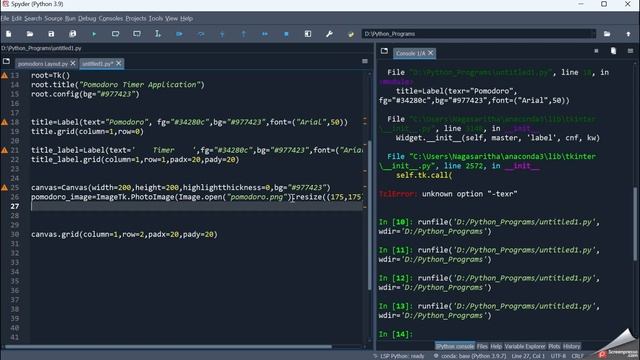
Task: Start debugging the file
Action: click(179, 34)
